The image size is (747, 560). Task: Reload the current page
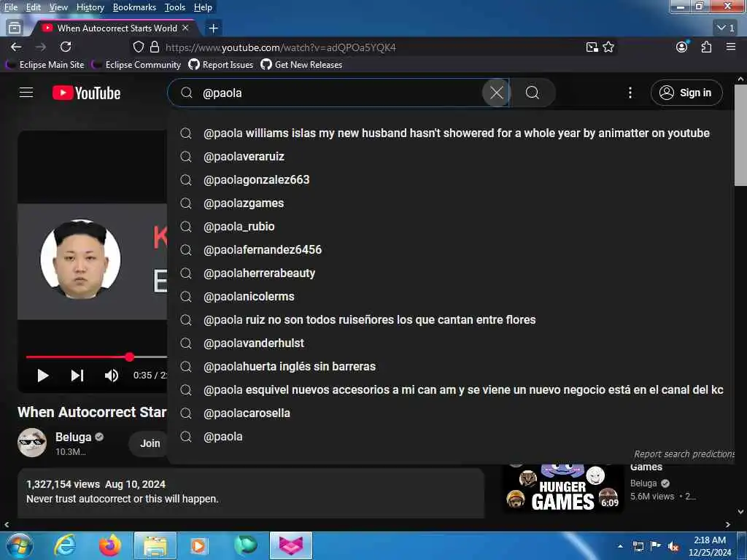pos(66,47)
